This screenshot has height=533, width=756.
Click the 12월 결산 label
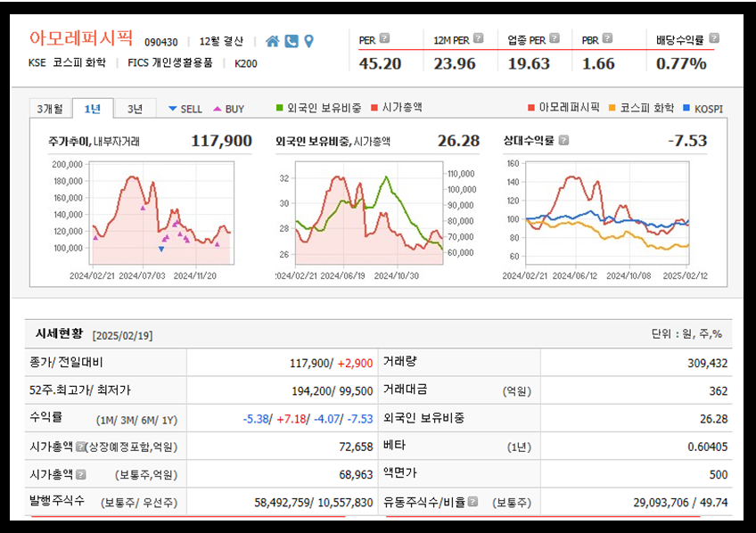[221, 41]
